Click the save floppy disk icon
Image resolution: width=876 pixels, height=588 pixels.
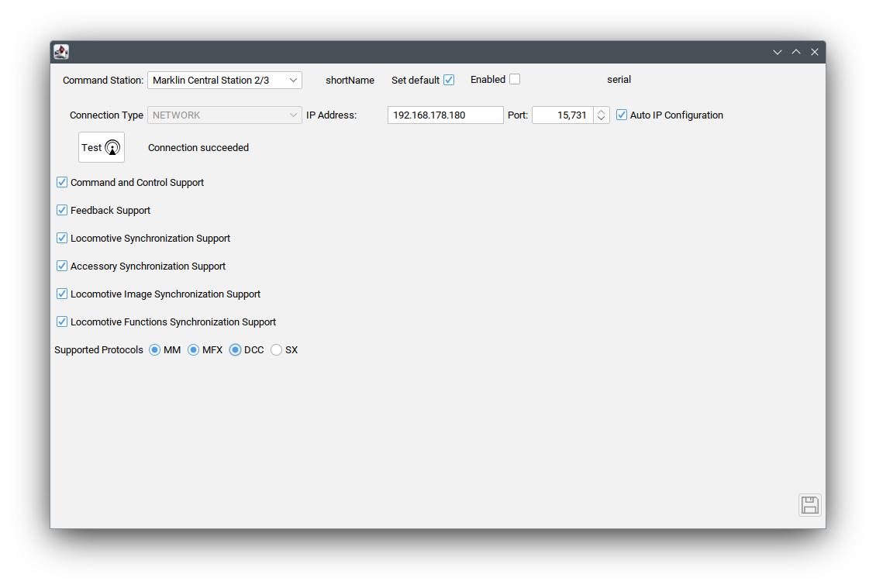click(x=809, y=505)
